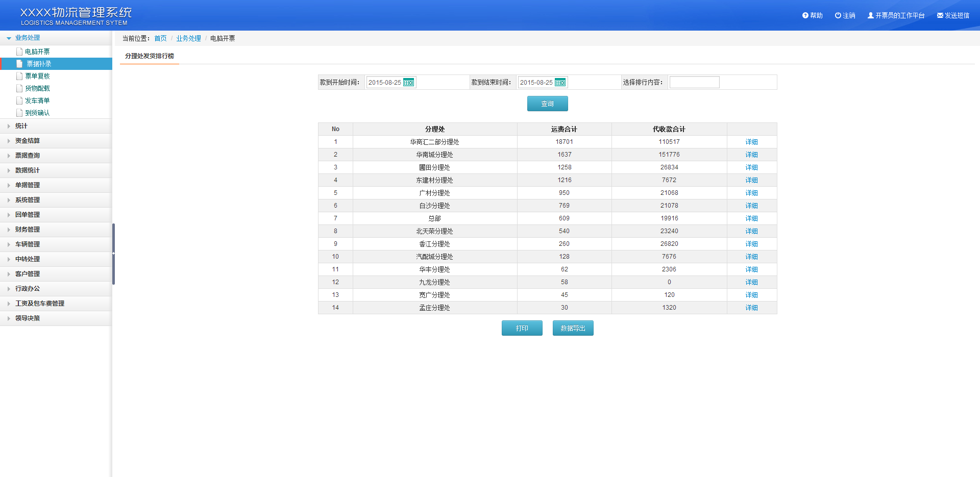
Task: Open 详细 for 华丰分理处
Action: (x=751, y=269)
